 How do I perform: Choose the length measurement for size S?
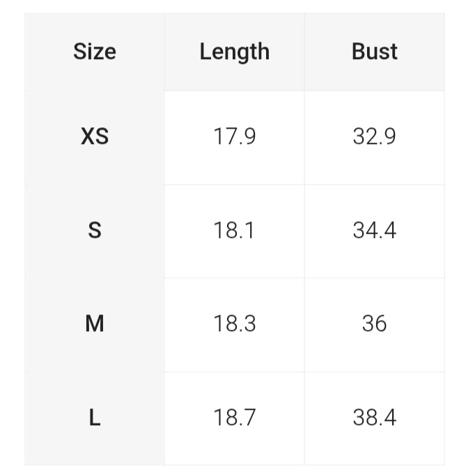(234, 230)
